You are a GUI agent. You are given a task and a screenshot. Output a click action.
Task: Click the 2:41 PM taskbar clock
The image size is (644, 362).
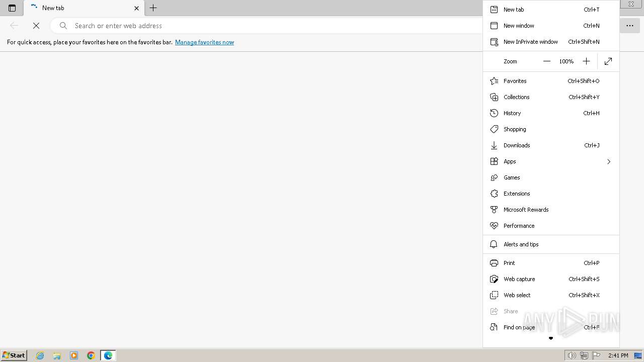618,355
